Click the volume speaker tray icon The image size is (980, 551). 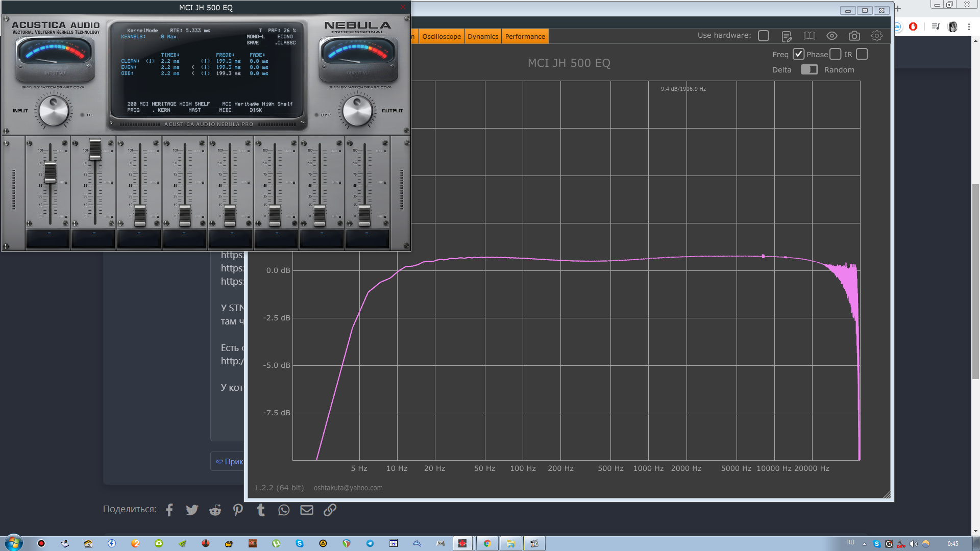point(914,544)
